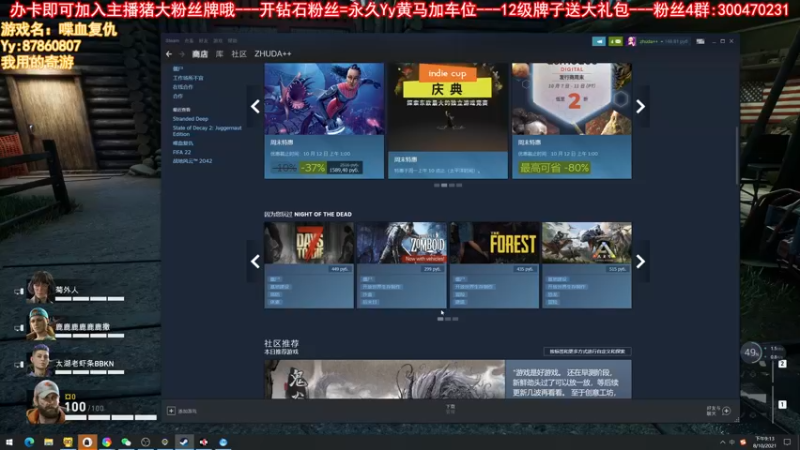Go back with the Steam back arrow
Image resolution: width=800 pixels, height=450 pixels.
click(169, 54)
